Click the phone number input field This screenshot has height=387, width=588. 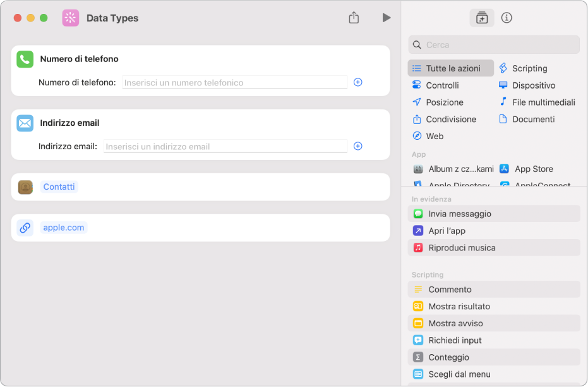[234, 82]
